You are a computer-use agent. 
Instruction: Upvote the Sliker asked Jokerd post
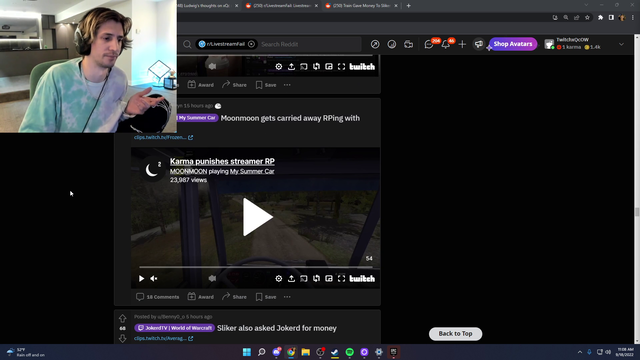(122, 318)
